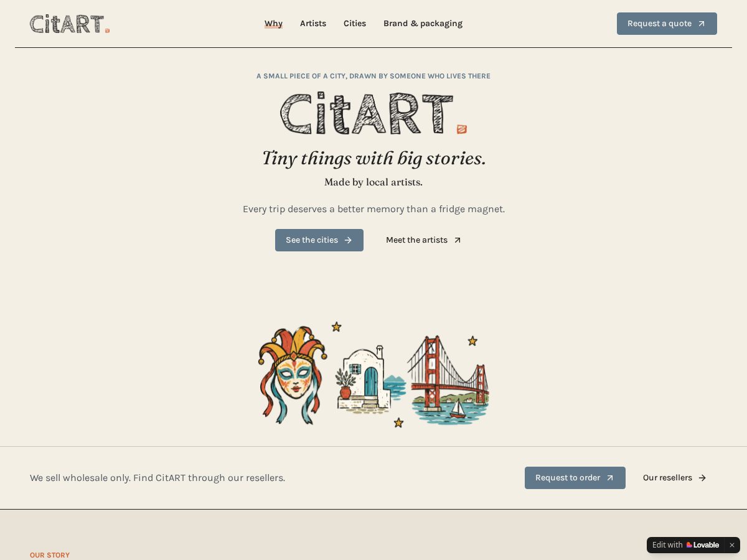Select Brand & packaging in navigation

(423, 24)
